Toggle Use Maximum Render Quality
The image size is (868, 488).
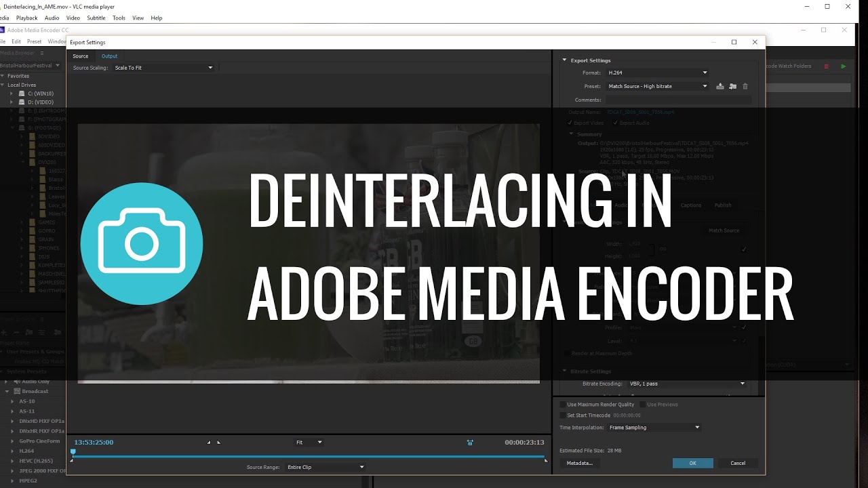tap(562, 405)
